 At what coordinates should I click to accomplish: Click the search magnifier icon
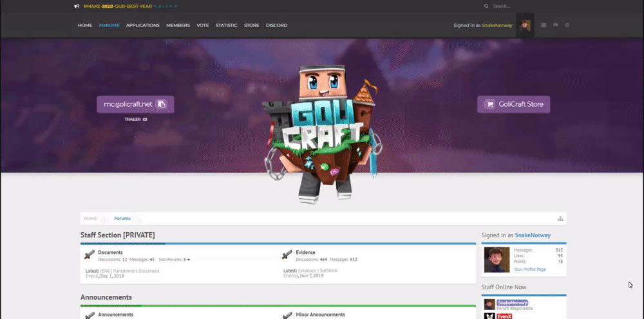point(486,6)
